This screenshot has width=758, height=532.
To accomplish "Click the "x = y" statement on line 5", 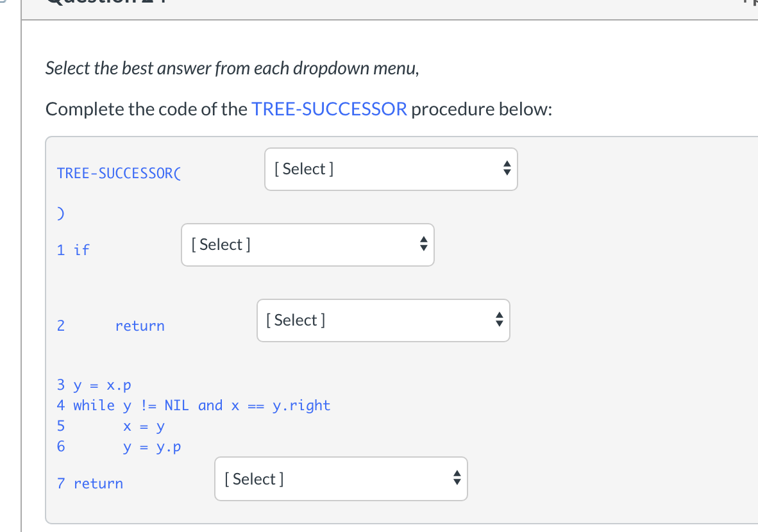I will point(145,426).
